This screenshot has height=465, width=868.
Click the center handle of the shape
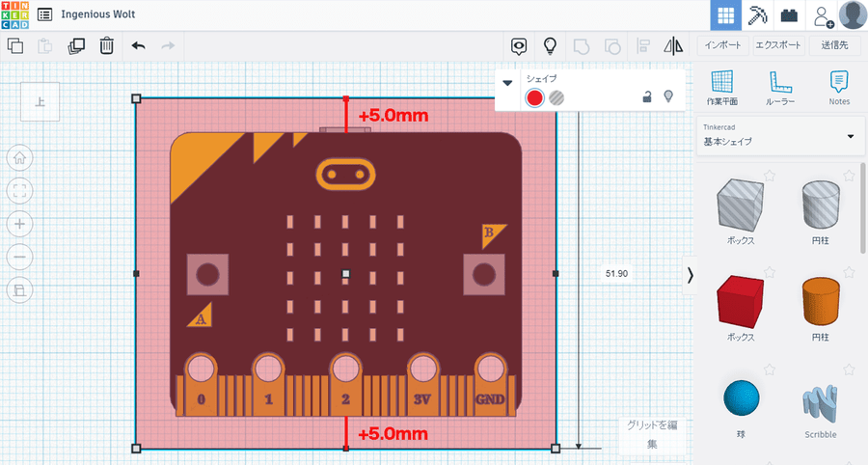tap(346, 274)
